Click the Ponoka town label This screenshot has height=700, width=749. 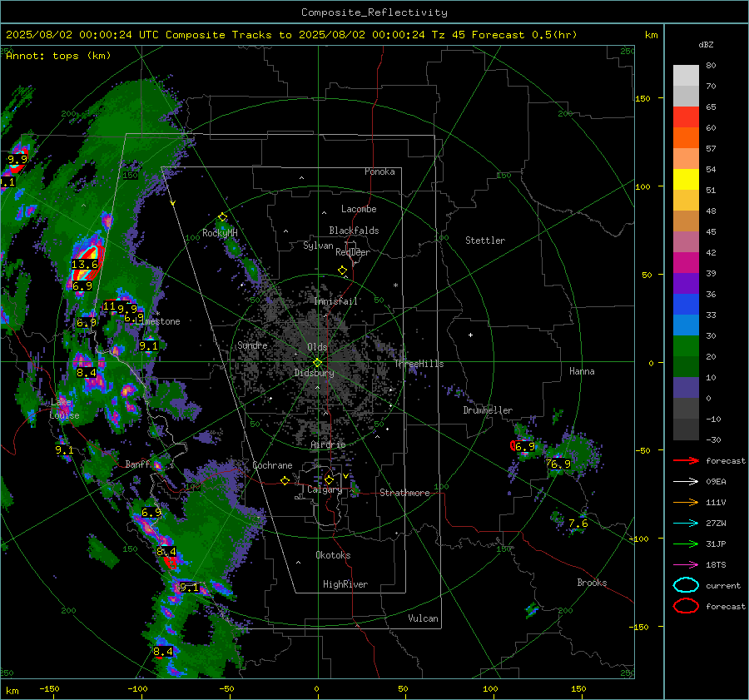click(379, 171)
